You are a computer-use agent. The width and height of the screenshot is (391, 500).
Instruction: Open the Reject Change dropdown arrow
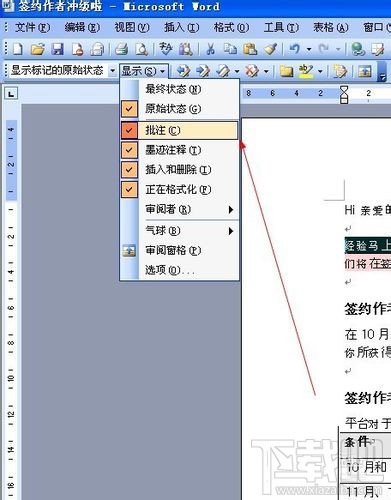(x=266, y=71)
